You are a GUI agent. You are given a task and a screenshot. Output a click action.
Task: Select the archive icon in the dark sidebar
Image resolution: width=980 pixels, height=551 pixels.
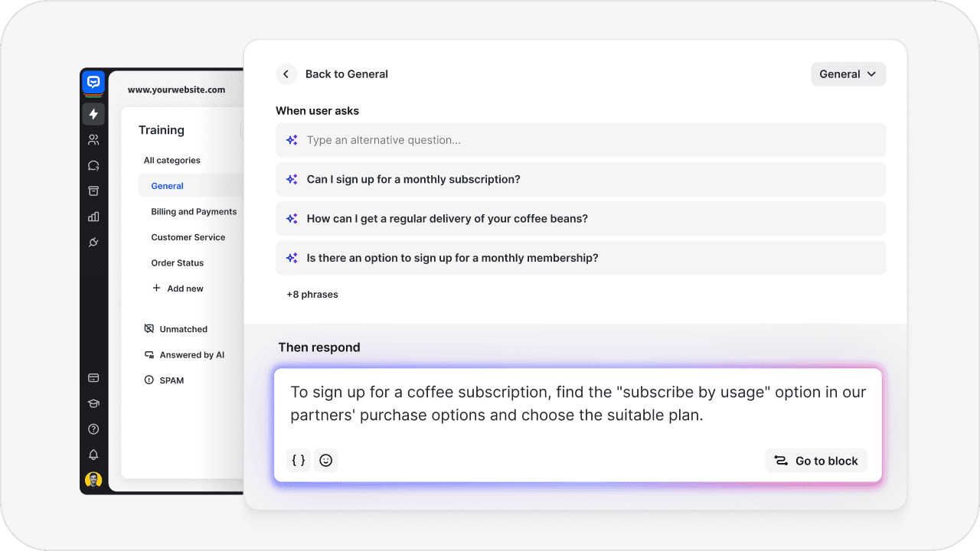coord(93,191)
